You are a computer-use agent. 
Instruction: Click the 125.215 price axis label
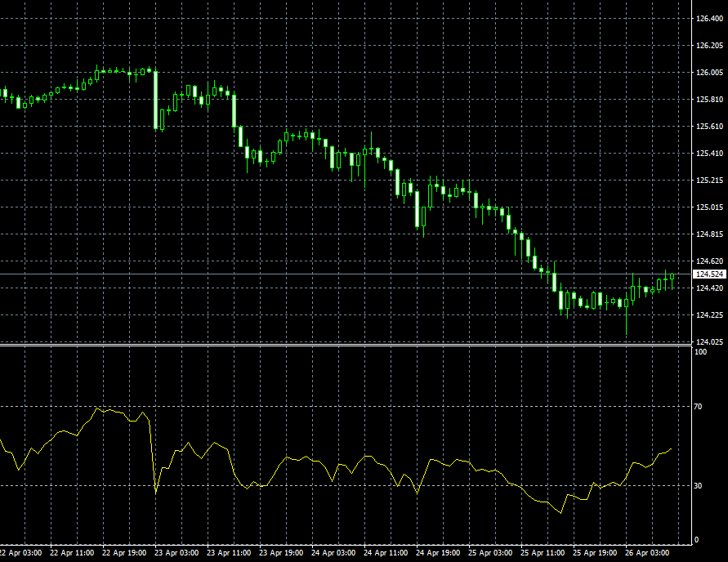[709, 180]
